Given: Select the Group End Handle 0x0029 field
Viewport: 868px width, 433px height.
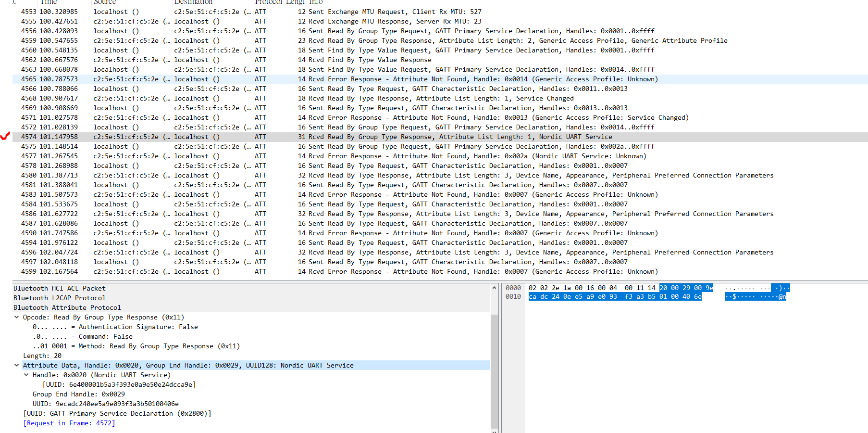Looking at the screenshot, I should tap(79, 394).
